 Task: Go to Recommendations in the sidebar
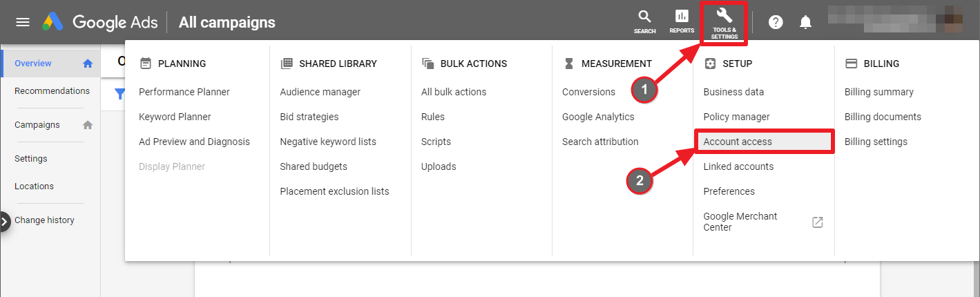[52, 90]
